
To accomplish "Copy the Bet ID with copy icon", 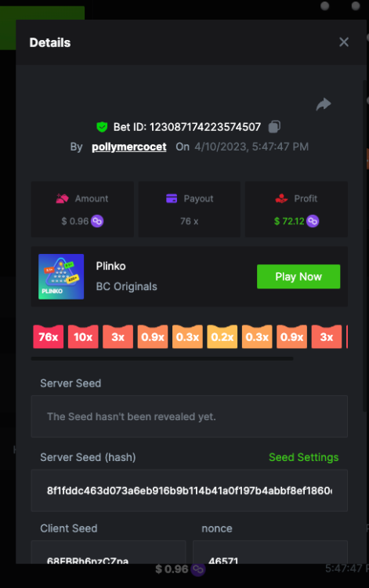I will [274, 127].
